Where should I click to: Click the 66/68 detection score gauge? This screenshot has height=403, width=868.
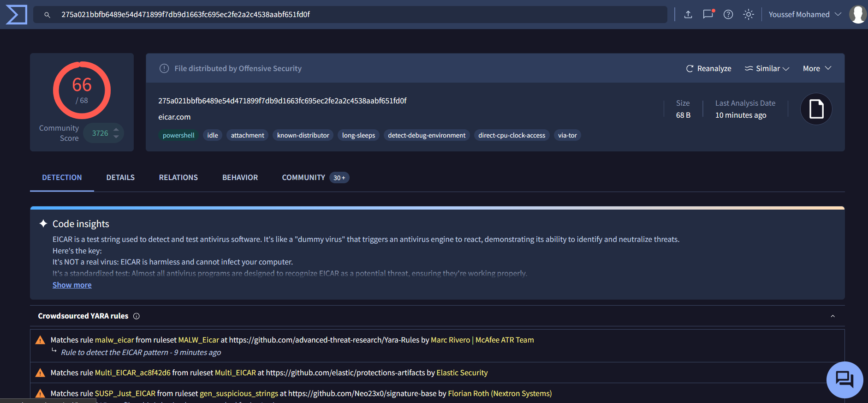82,90
